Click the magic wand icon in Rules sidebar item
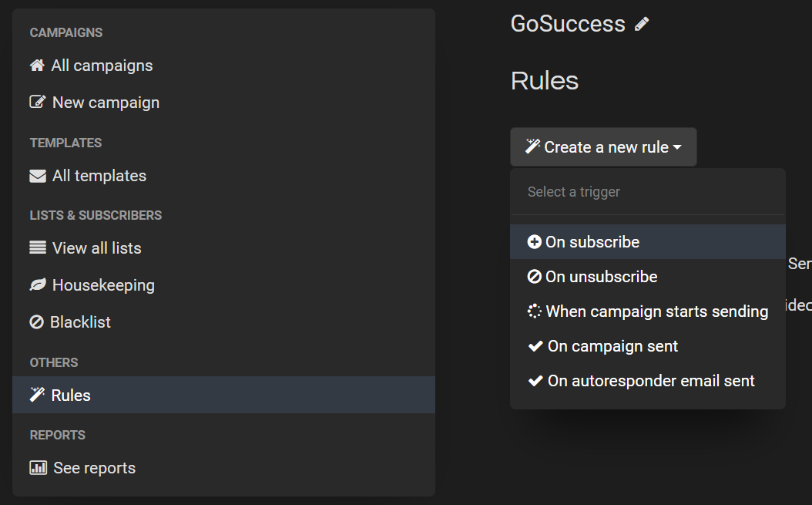The width and height of the screenshot is (812, 505). pyautogui.click(x=37, y=395)
